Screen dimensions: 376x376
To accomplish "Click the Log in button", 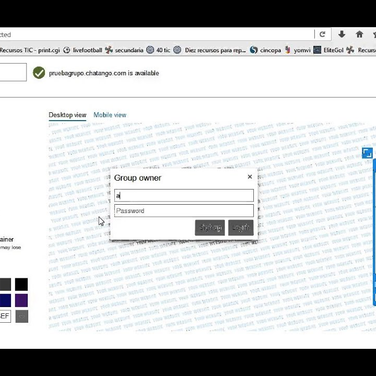I will click(x=241, y=228).
